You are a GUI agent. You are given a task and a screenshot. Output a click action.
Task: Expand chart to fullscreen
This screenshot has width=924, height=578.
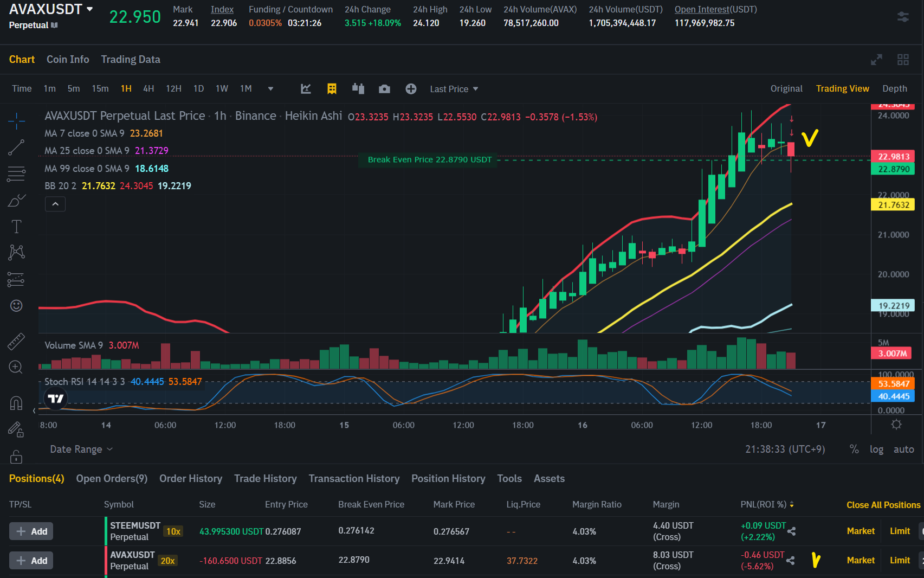point(876,60)
